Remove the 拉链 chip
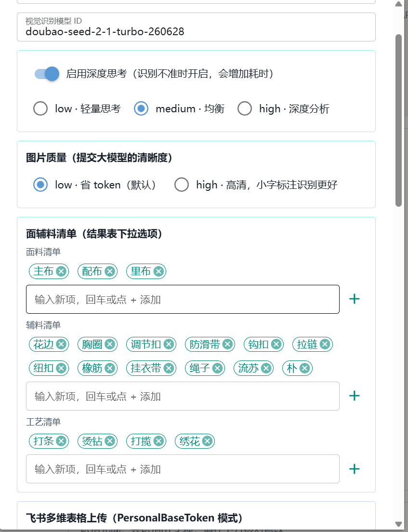Image resolution: width=408 pixels, height=532 pixels. [x=325, y=345]
